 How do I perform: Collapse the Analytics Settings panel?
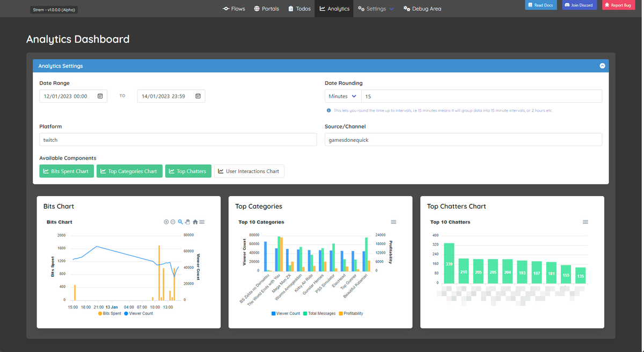coord(602,66)
